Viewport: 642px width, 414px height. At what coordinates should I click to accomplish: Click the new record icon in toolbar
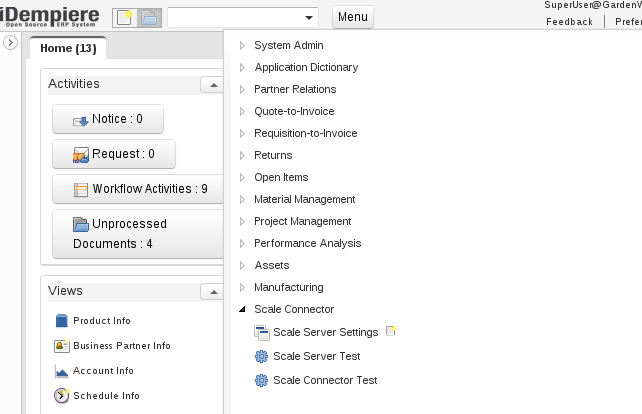tap(125, 18)
